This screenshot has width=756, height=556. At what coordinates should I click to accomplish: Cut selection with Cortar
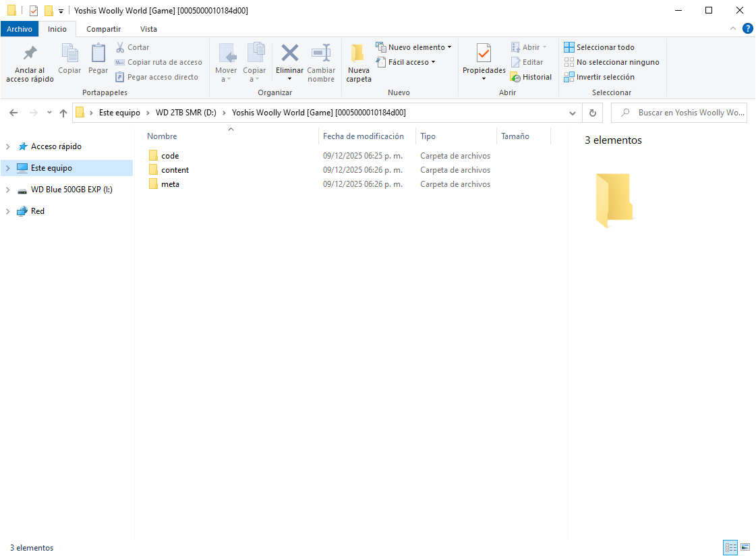pyautogui.click(x=133, y=47)
